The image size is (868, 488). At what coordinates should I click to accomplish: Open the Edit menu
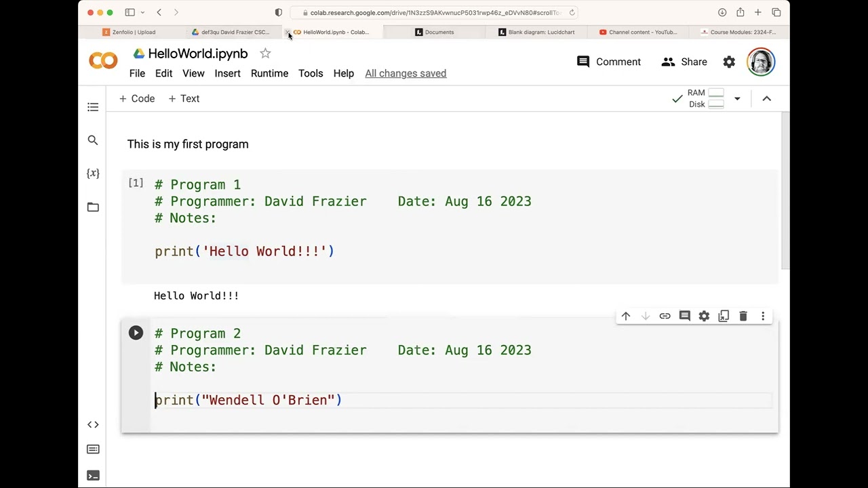point(163,73)
